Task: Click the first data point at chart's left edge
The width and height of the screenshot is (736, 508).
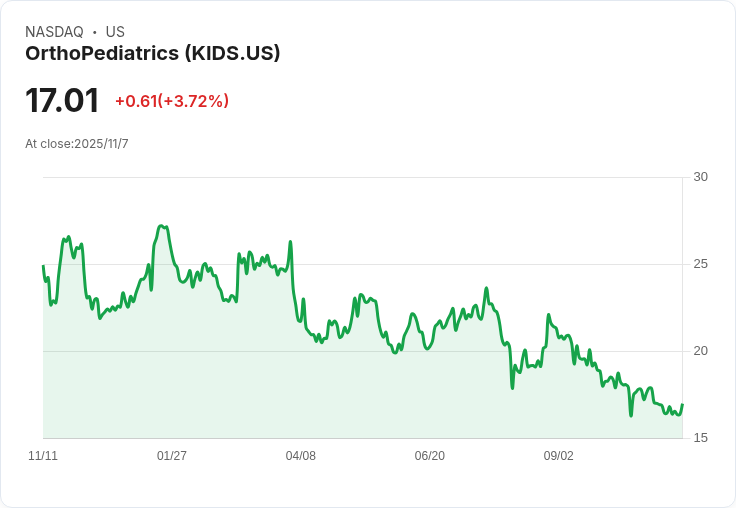Action: (43, 266)
